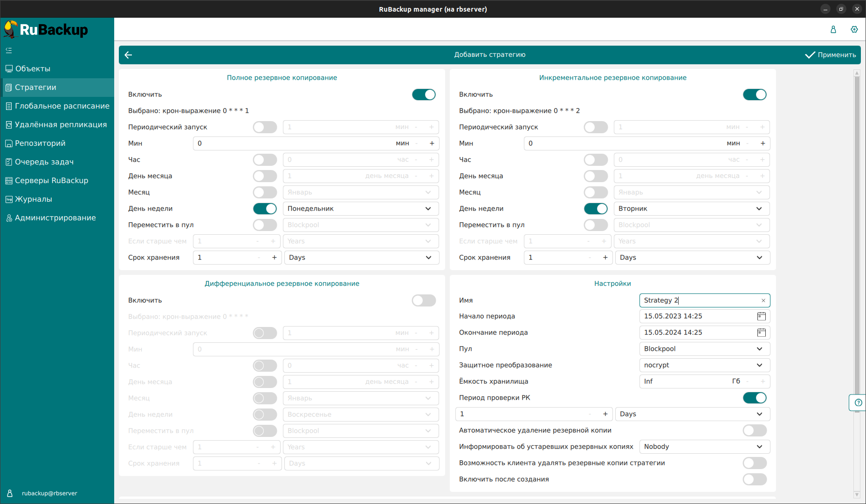Open settings gear icon at top right
This screenshot has height=504, width=866.
coord(854,29)
